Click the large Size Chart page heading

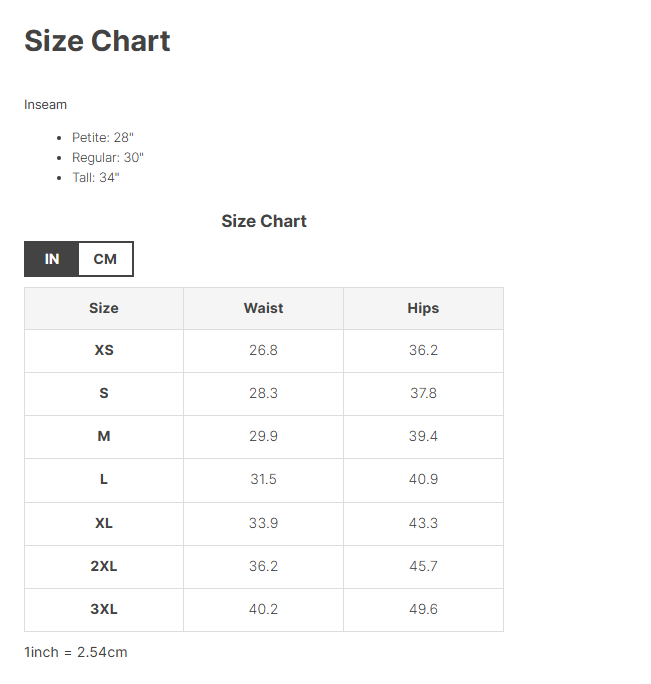(97, 41)
